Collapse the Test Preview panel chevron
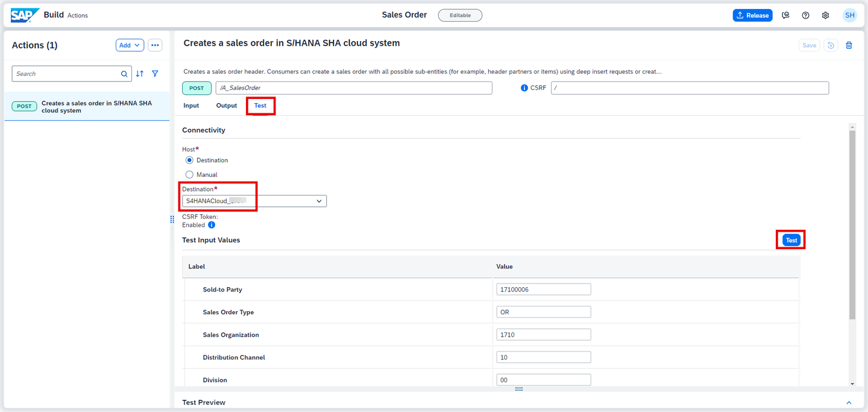The image size is (868, 412). [849, 402]
